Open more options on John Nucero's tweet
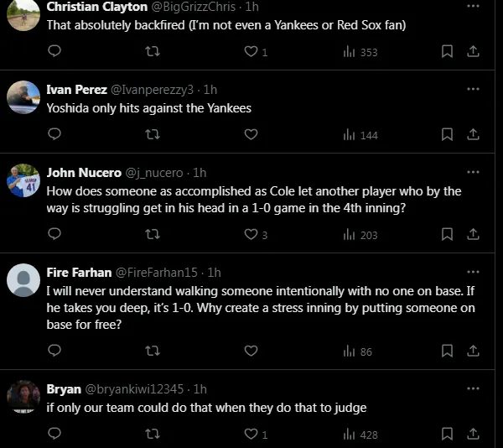Viewport: 503px width, 448px height. (x=473, y=172)
